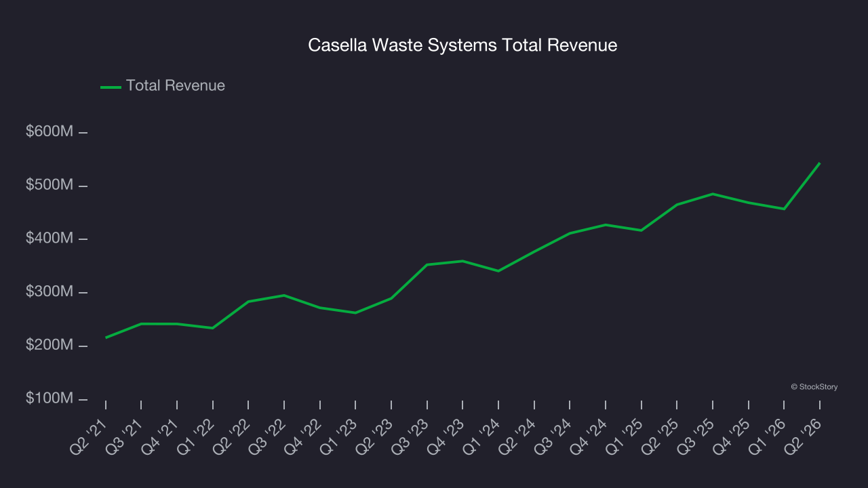868x488 pixels.
Task: Select the $300M y-axis label
Action: pyautogui.click(x=50, y=292)
